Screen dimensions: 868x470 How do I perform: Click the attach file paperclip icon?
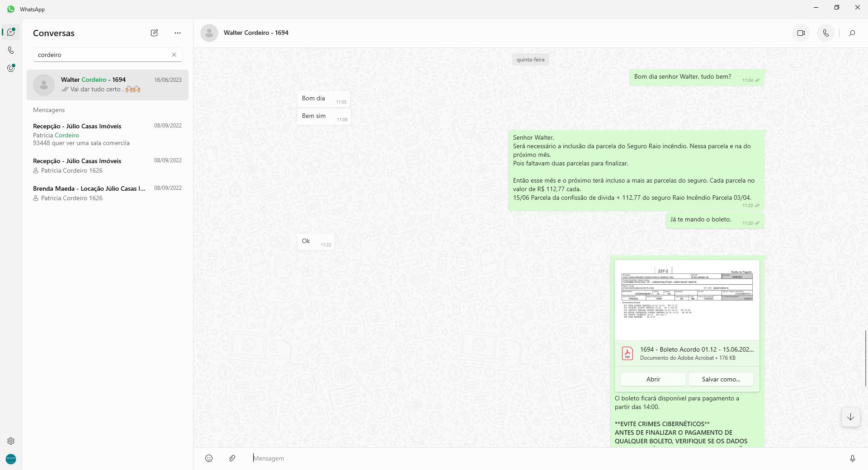(x=232, y=458)
